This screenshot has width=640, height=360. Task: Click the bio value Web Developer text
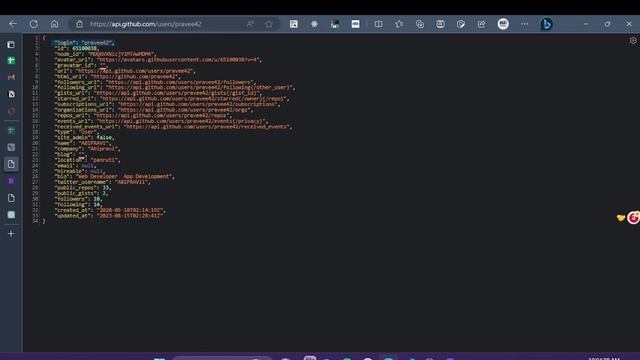click(x=124, y=177)
